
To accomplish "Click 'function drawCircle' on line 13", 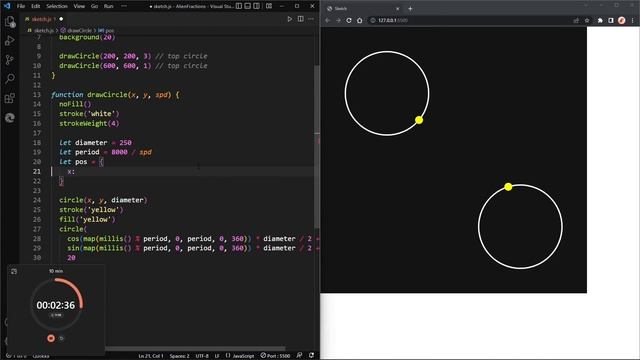I will coord(89,95).
